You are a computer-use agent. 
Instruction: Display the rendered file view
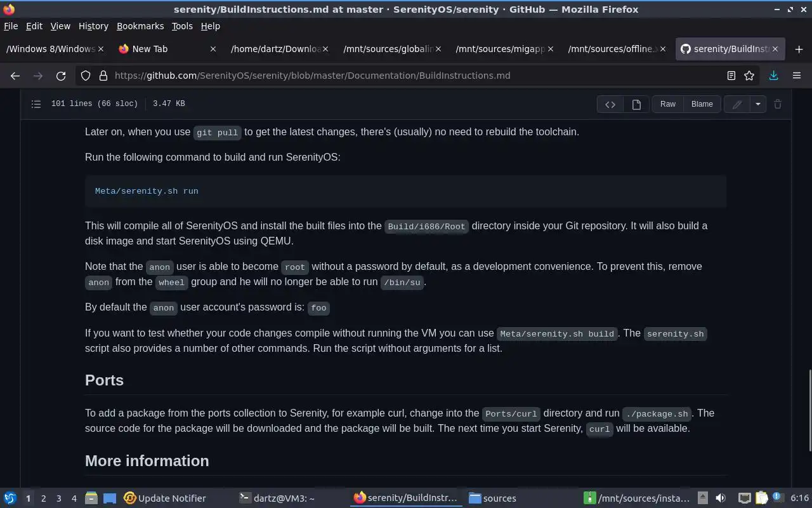point(636,104)
